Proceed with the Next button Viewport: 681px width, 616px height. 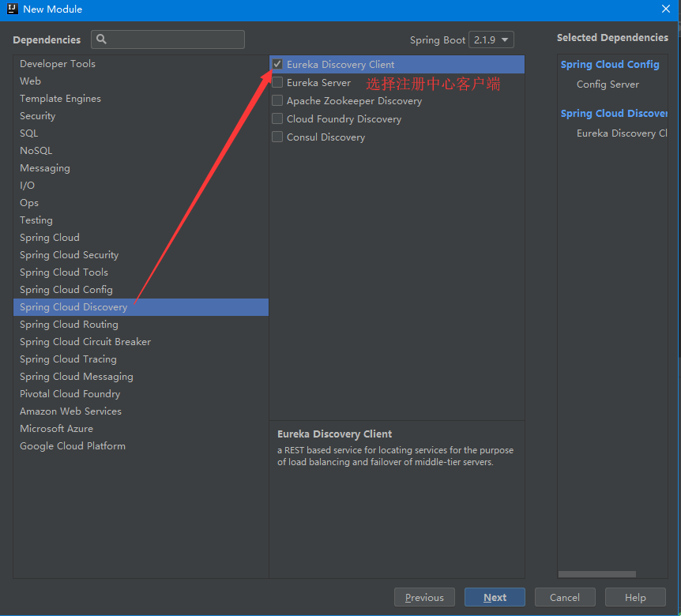point(495,597)
